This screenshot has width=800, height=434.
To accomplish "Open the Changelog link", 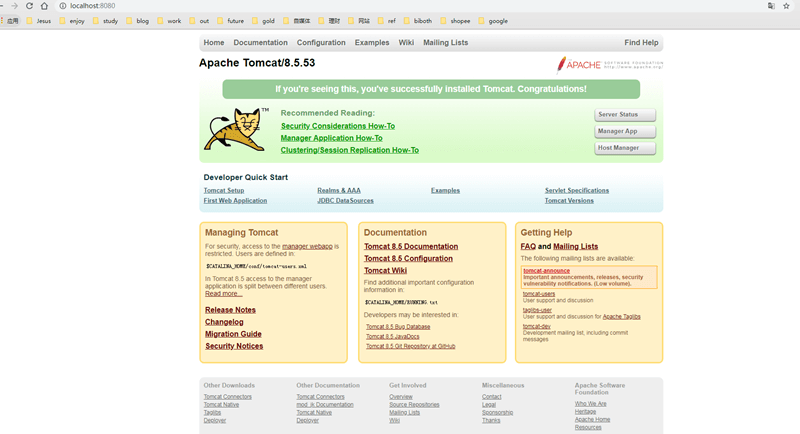I will tap(224, 322).
